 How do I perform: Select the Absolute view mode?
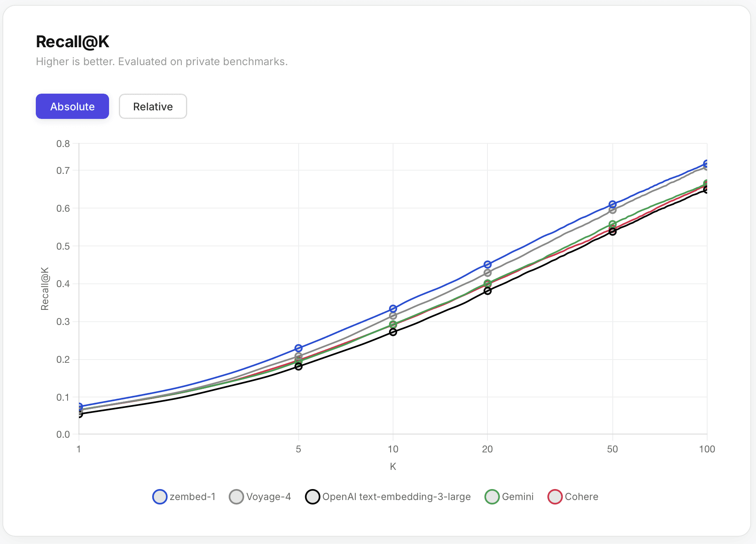coord(72,106)
